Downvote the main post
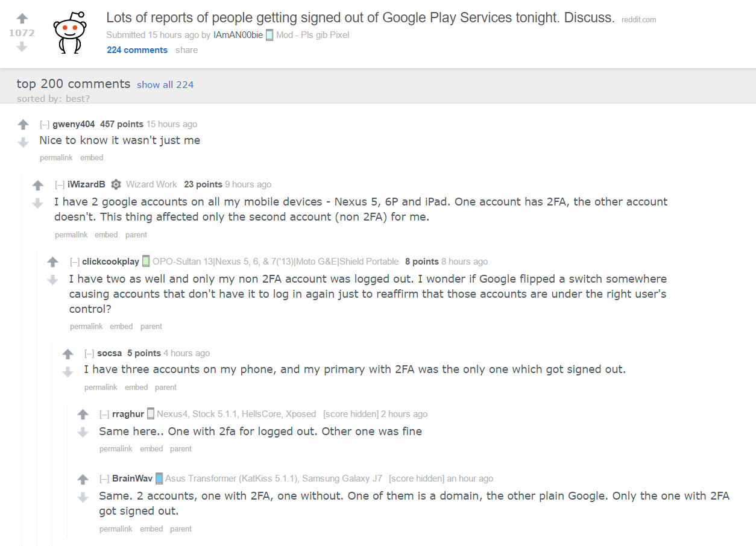 pyautogui.click(x=22, y=46)
